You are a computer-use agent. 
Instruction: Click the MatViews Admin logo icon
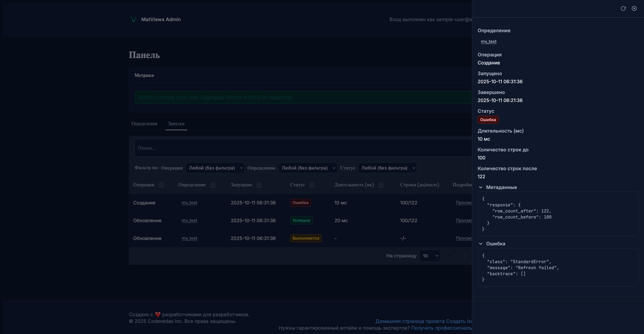click(x=133, y=19)
